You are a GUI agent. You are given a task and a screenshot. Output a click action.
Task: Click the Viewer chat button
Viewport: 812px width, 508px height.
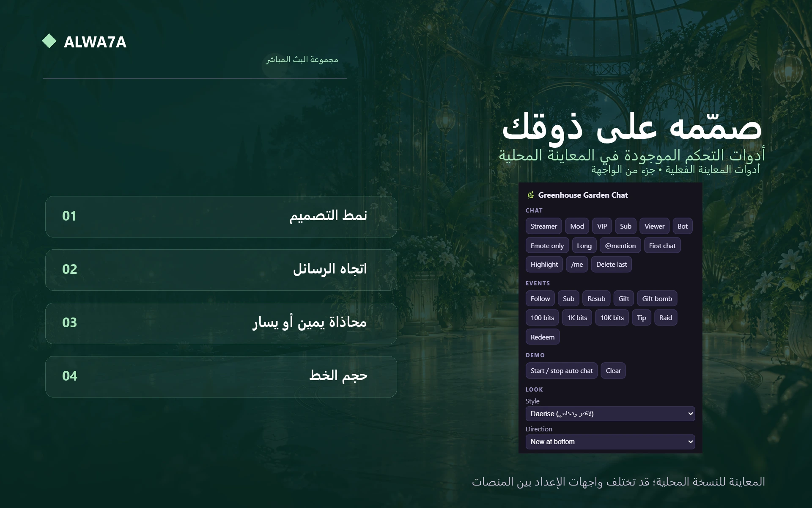point(654,226)
